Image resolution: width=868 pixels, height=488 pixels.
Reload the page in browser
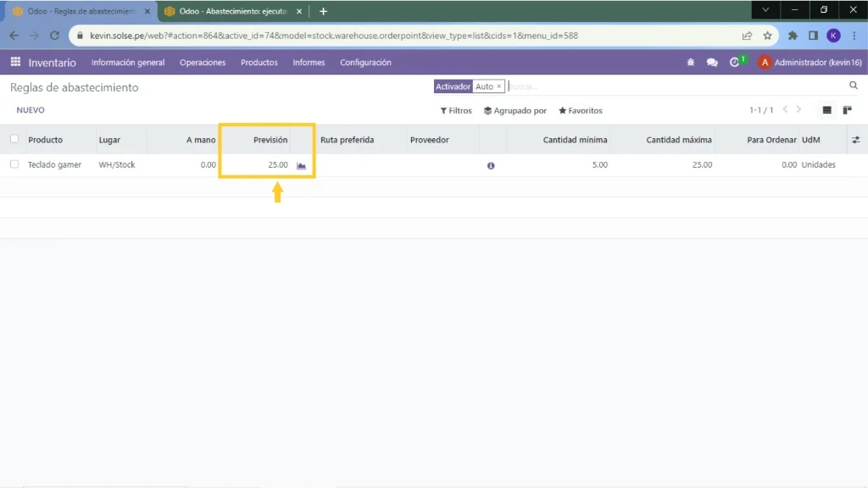pyautogui.click(x=54, y=36)
